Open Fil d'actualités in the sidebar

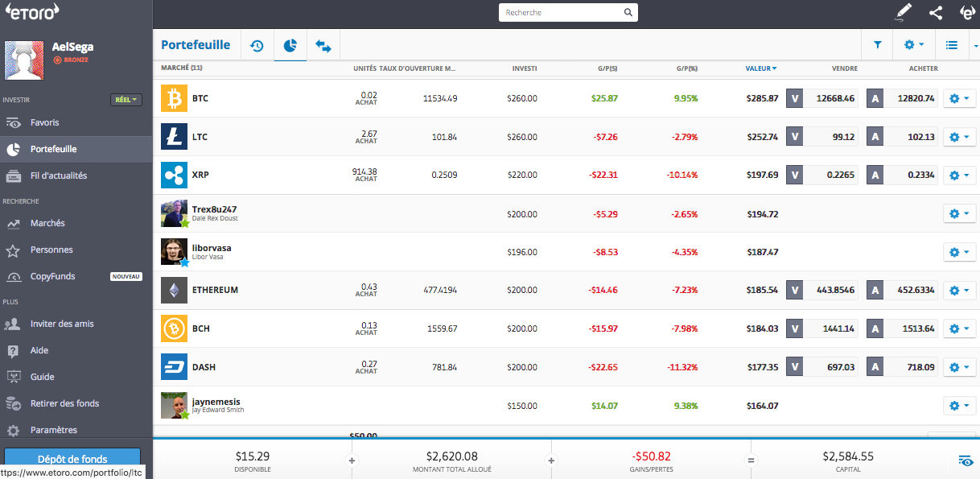pyautogui.click(x=76, y=175)
